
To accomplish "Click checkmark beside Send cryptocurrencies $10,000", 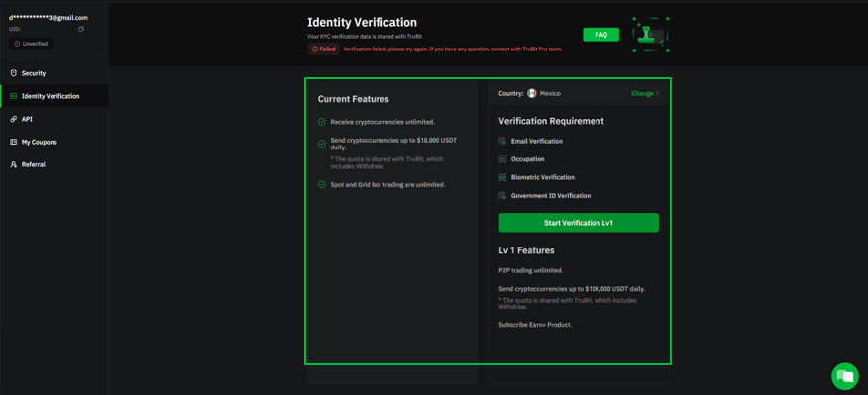I will (322, 144).
